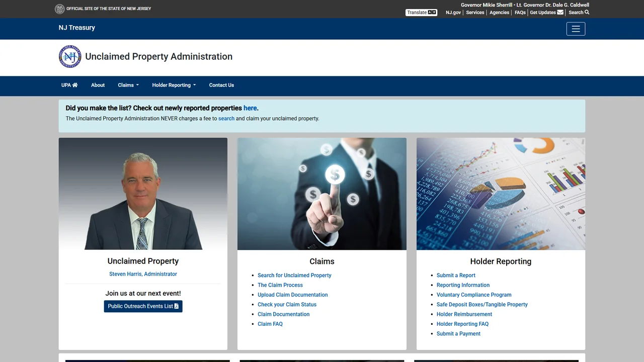Open the Claim Documentation link

click(x=283, y=314)
